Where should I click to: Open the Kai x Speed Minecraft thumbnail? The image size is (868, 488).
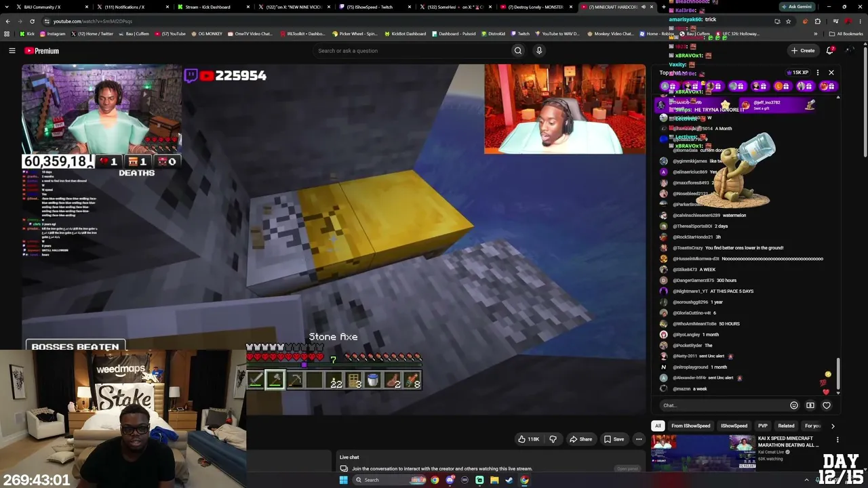tap(703, 452)
